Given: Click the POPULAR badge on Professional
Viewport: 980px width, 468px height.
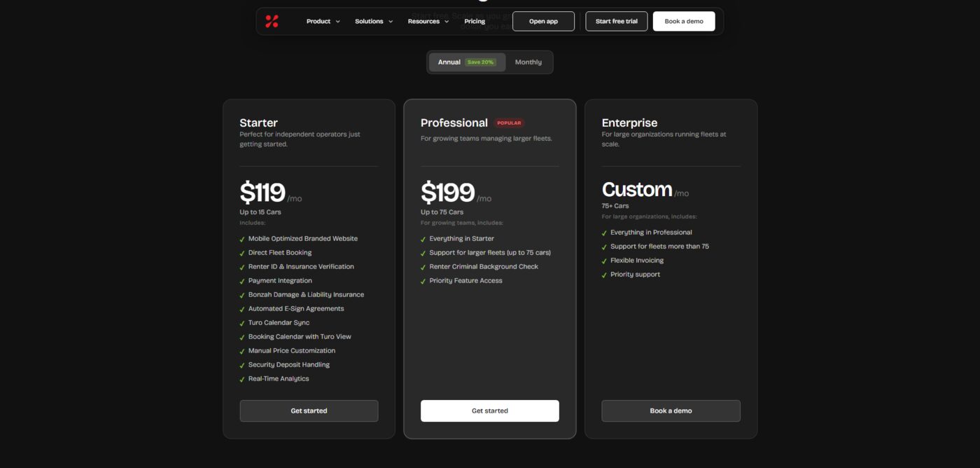Looking at the screenshot, I should [509, 123].
